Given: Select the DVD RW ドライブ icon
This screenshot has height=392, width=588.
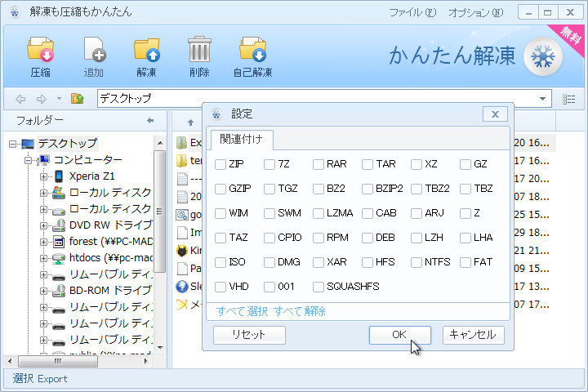Looking at the screenshot, I should click(x=59, y=225).
